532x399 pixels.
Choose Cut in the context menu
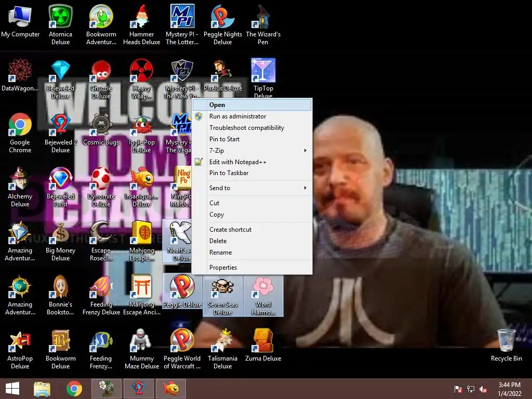click(x=252, y=203)
